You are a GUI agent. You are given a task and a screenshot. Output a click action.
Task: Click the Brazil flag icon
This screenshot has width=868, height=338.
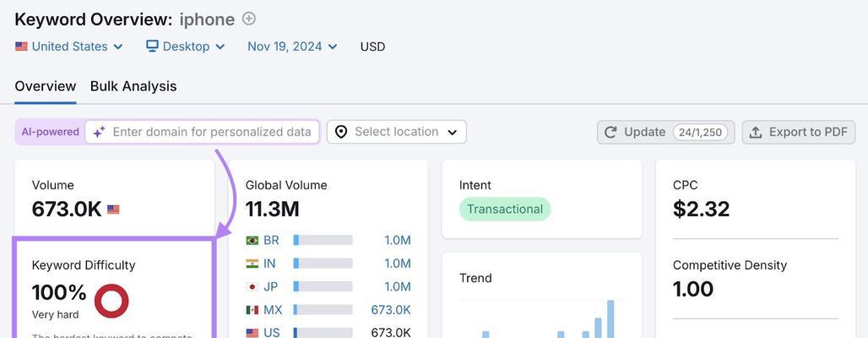tap(252, 241)
